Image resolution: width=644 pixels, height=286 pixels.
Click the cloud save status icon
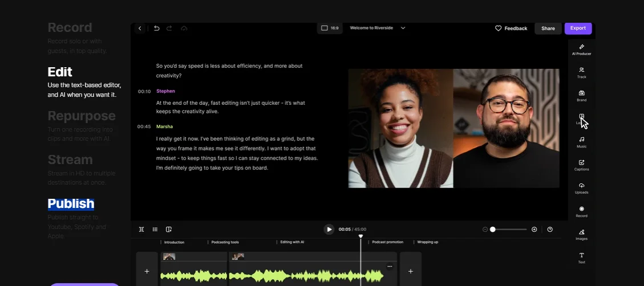[x=184, y=28]
